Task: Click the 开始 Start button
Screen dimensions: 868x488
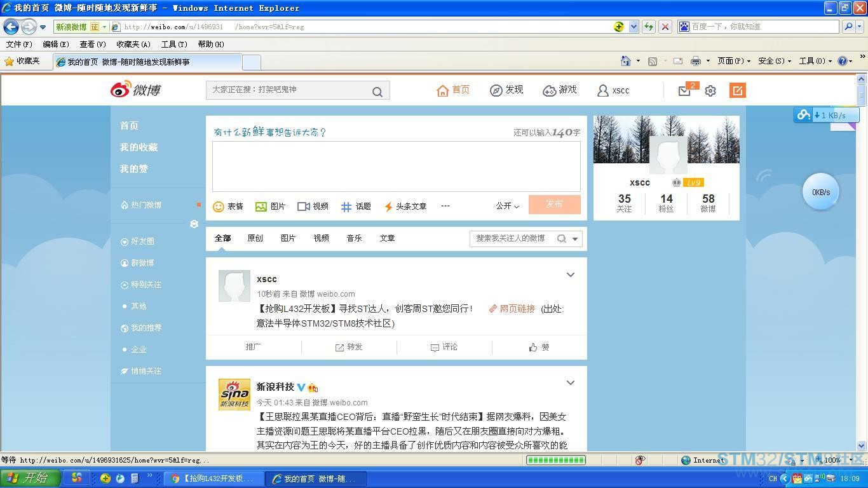Action: point(31,478)
